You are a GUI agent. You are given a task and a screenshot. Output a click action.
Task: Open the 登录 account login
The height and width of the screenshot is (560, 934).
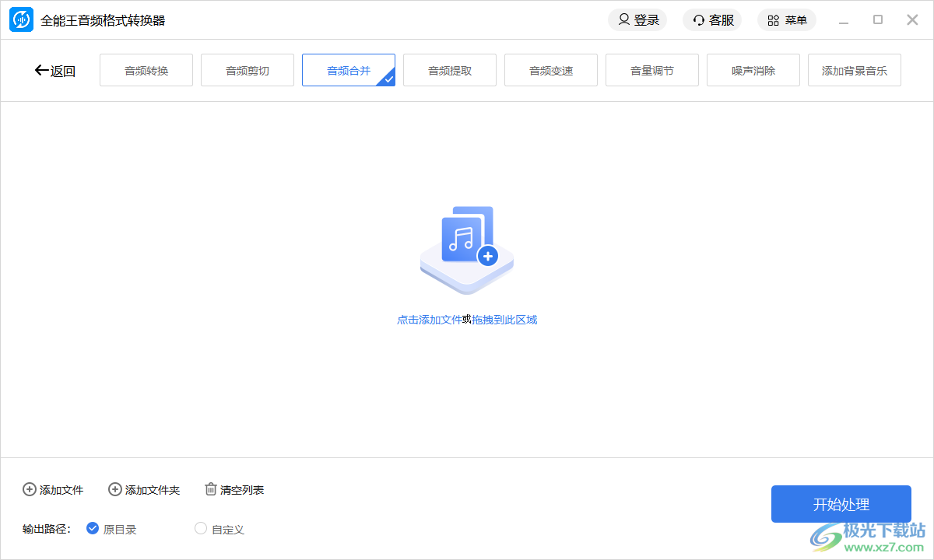(637, 19)
